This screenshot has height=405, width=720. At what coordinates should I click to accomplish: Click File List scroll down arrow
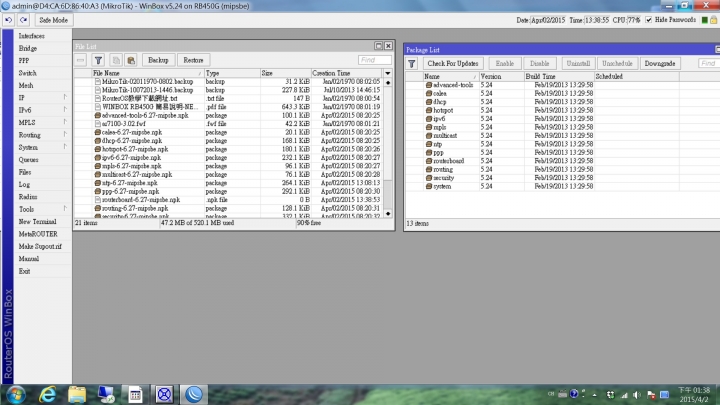(x=388, y=214)
